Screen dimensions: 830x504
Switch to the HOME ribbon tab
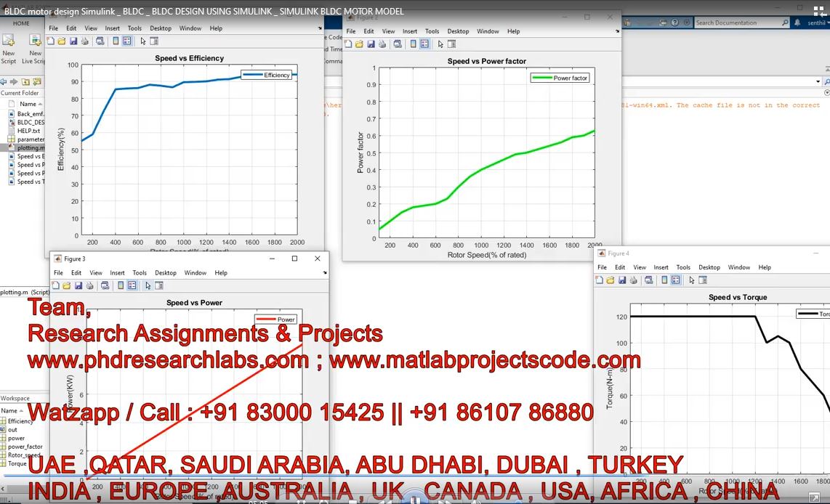coord(21,23)
